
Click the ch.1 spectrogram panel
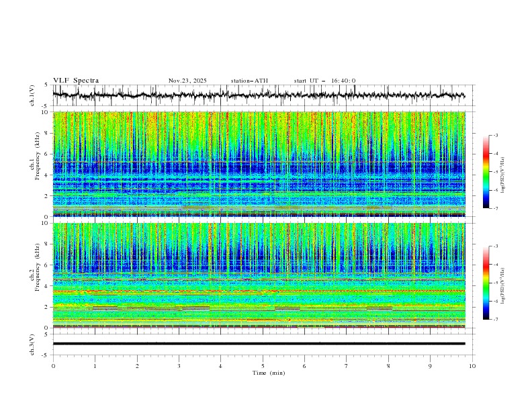(x=259, y=164)
